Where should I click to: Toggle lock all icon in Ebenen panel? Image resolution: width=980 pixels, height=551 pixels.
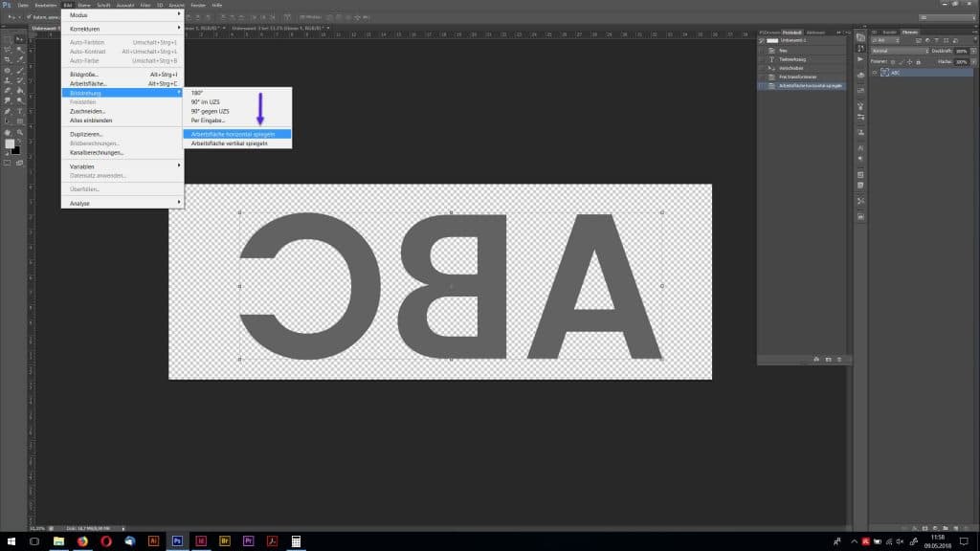918,62
